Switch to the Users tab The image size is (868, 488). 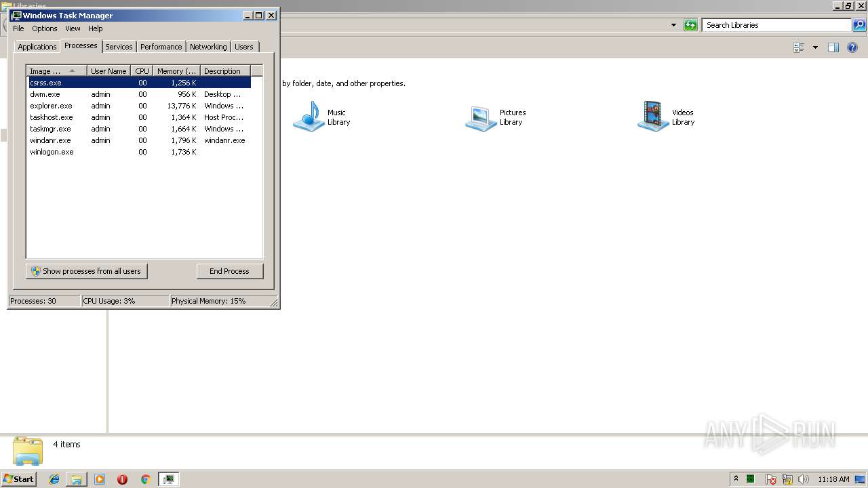click(244, 47)
